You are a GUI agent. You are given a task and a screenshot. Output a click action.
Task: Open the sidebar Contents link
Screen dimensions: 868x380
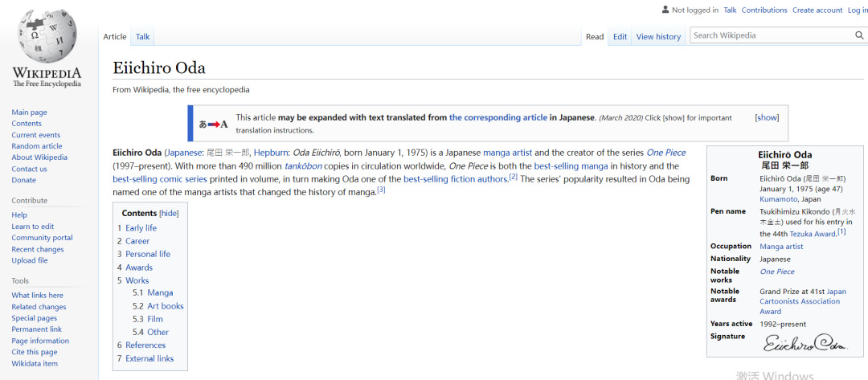[27, 124]
